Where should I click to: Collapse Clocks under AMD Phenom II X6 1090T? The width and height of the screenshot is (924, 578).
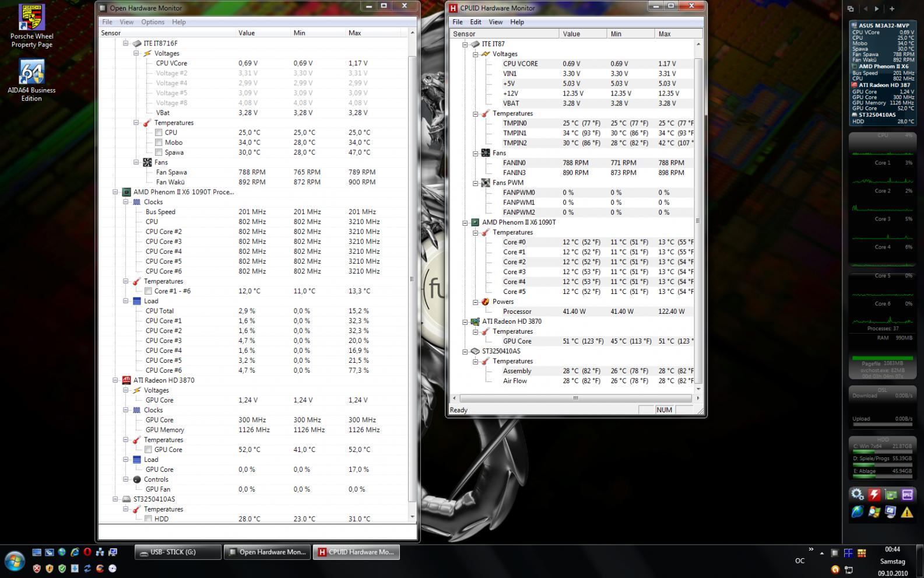(x=125, y=202)
